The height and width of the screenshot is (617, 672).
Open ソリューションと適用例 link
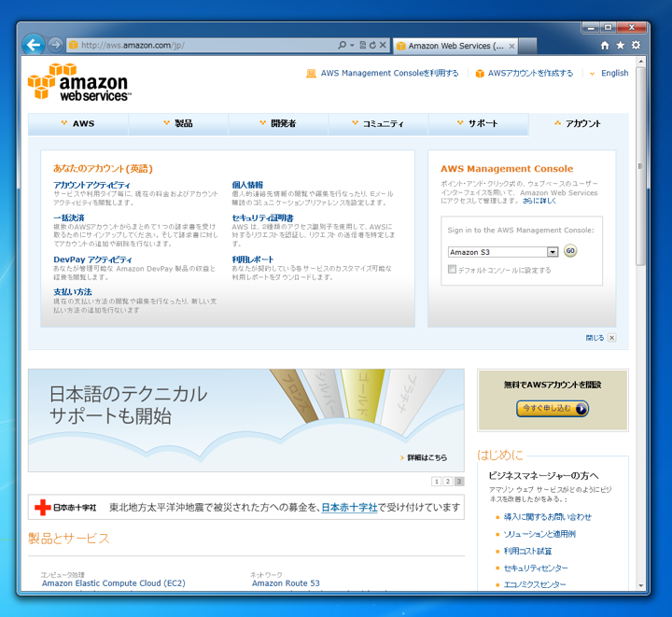tap(539, 534)
